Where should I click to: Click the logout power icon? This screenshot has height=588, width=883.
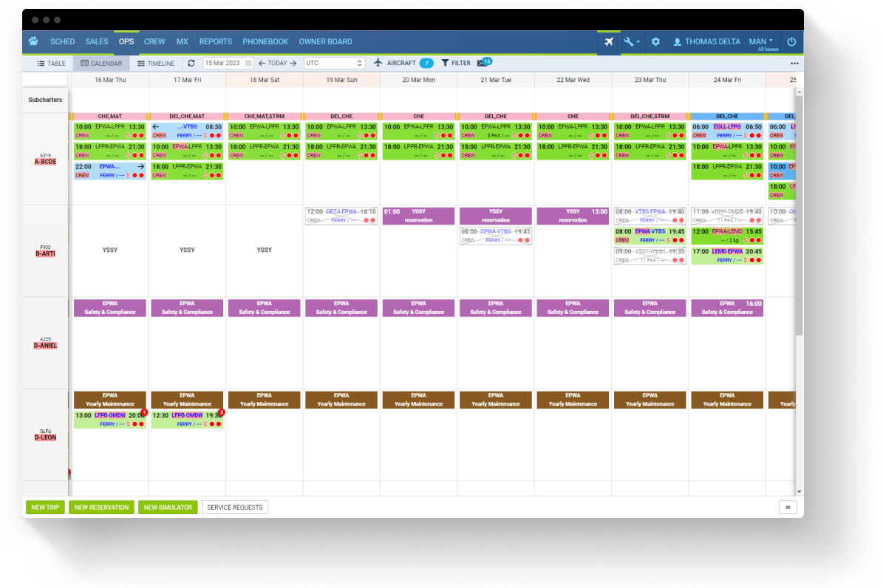(794, 42)
